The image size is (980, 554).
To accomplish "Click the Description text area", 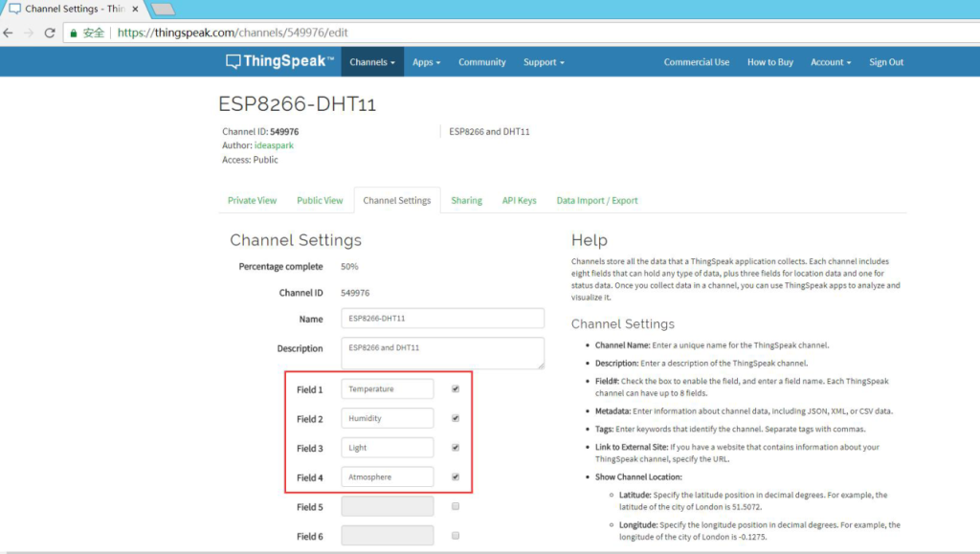I will 442,353.
